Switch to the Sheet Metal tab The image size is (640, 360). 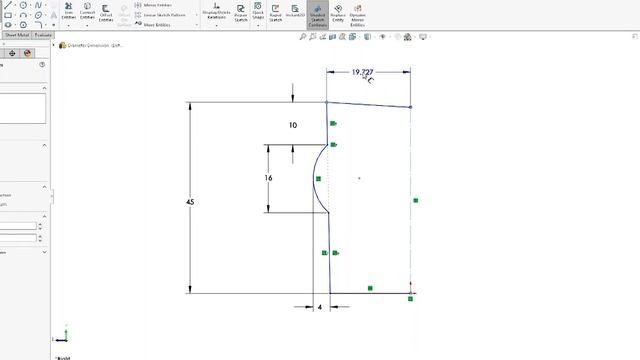click(17, 35)
